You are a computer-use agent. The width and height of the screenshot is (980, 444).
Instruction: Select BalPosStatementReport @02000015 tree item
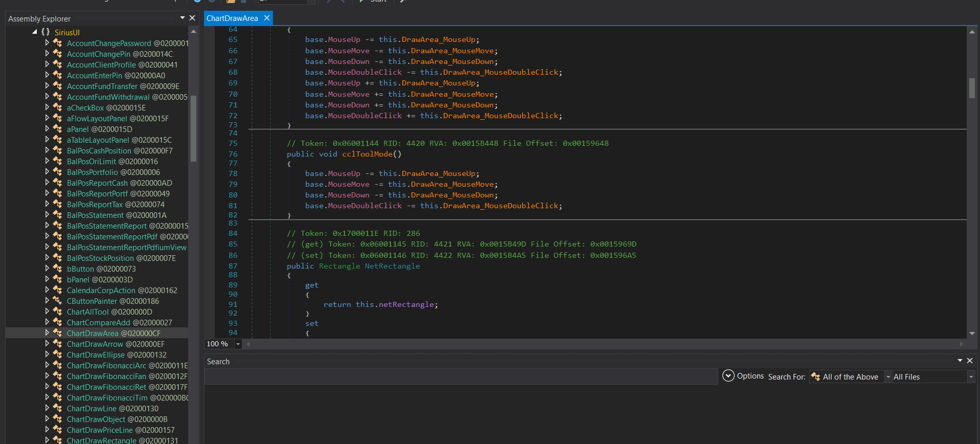(x=127, y=226)
